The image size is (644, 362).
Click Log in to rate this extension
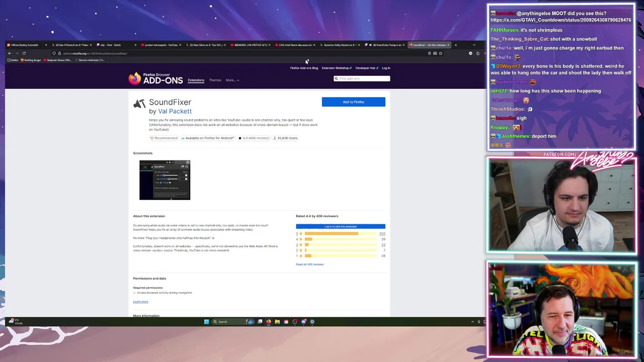point(341,226)
